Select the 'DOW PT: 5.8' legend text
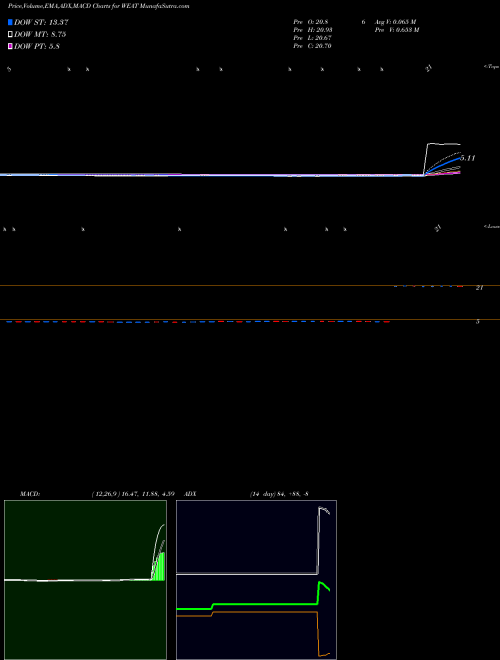The height and width of the screenshot is (660, 500). coord(37,46)
